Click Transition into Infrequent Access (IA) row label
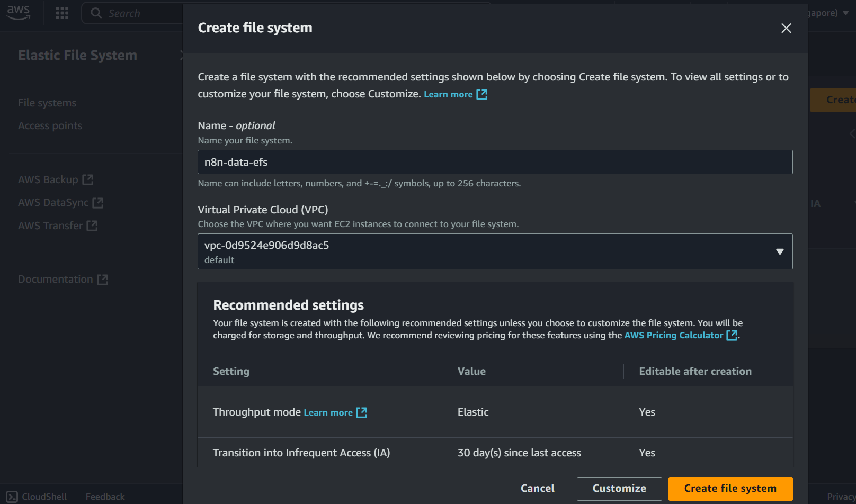 (301, 453)
